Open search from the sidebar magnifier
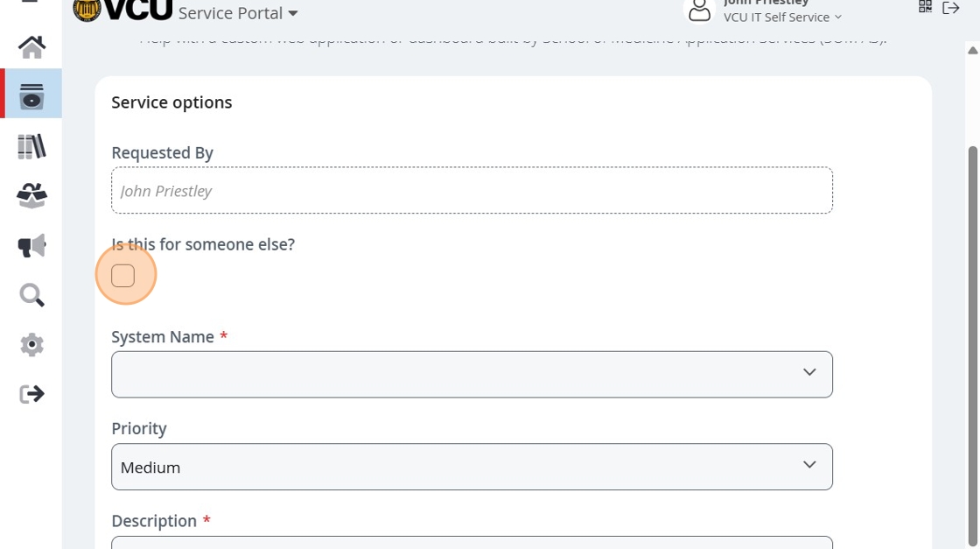The image size is (980, 549). point(31,296)
